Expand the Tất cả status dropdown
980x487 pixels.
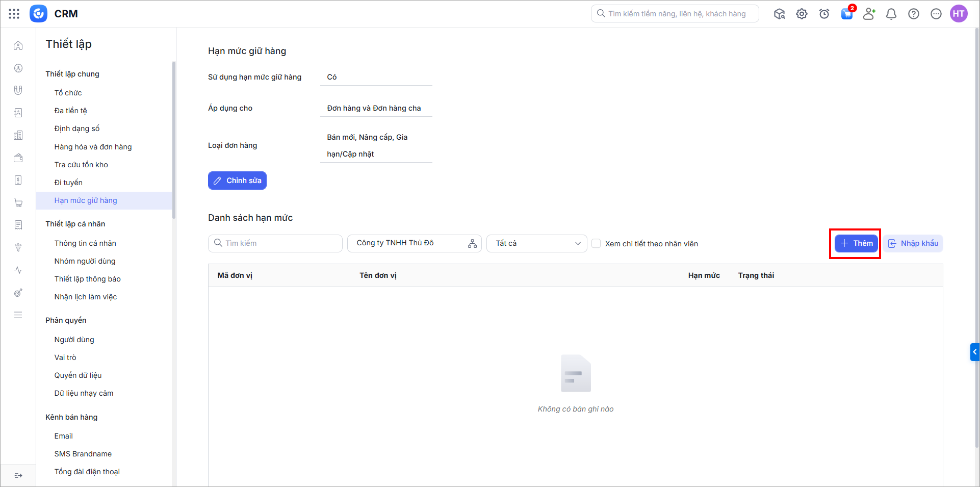[536, 243]
